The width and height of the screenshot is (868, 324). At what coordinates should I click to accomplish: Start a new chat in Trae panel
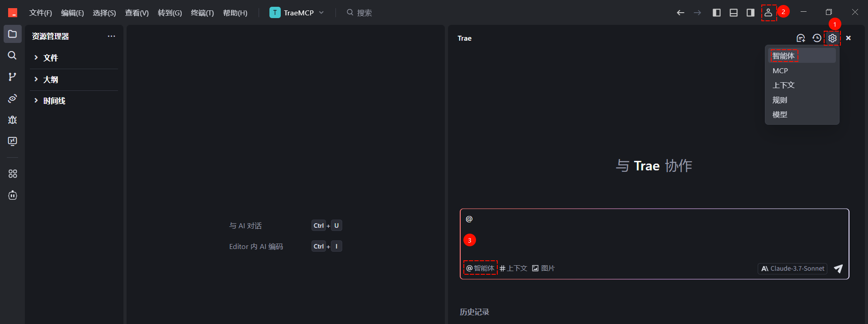coord(801,38)
